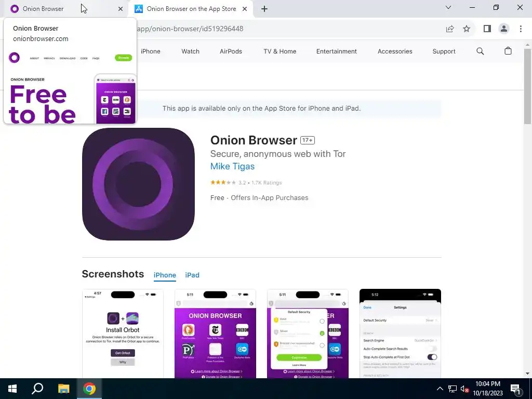Select the iPhone screenshots tab
This screenshot has height=399, width=532.
[165, 275]
